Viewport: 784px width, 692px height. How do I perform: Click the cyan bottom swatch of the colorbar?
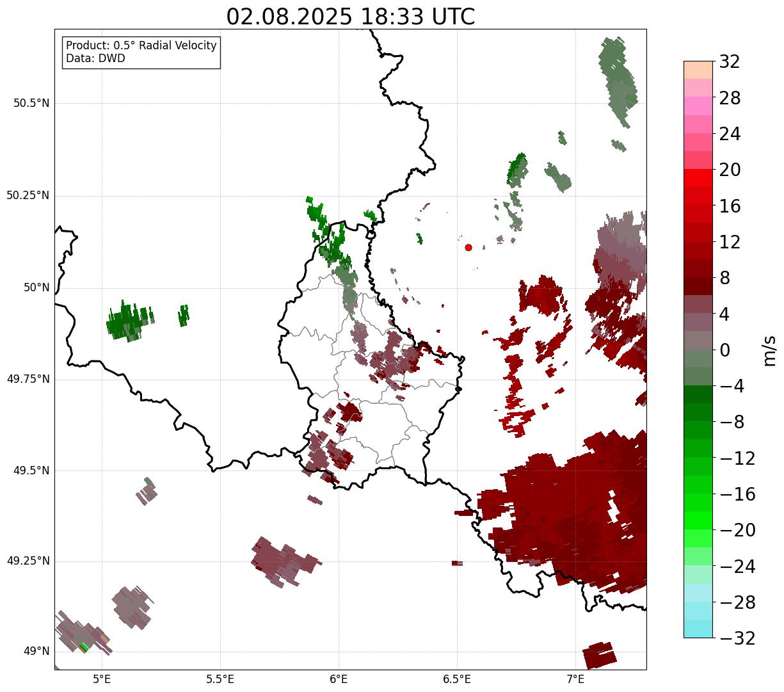pyautogui.click(x=698, y=629)
